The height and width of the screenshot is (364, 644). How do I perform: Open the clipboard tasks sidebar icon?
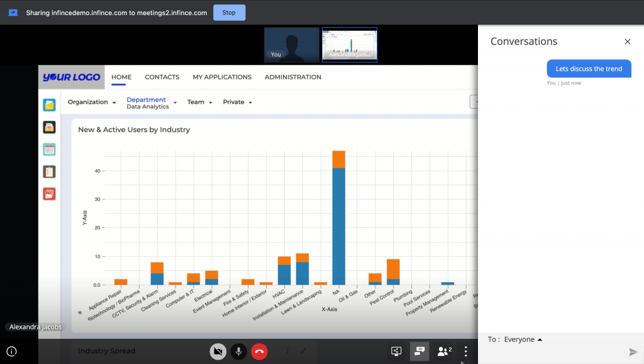[49, 171]
